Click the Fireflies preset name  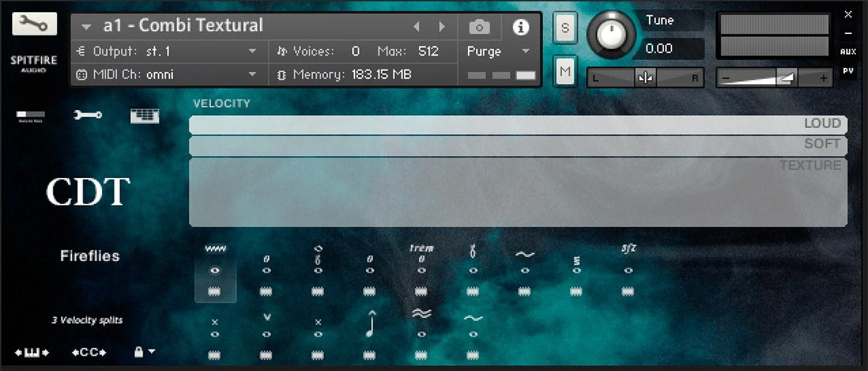click(x=90, y=256)
